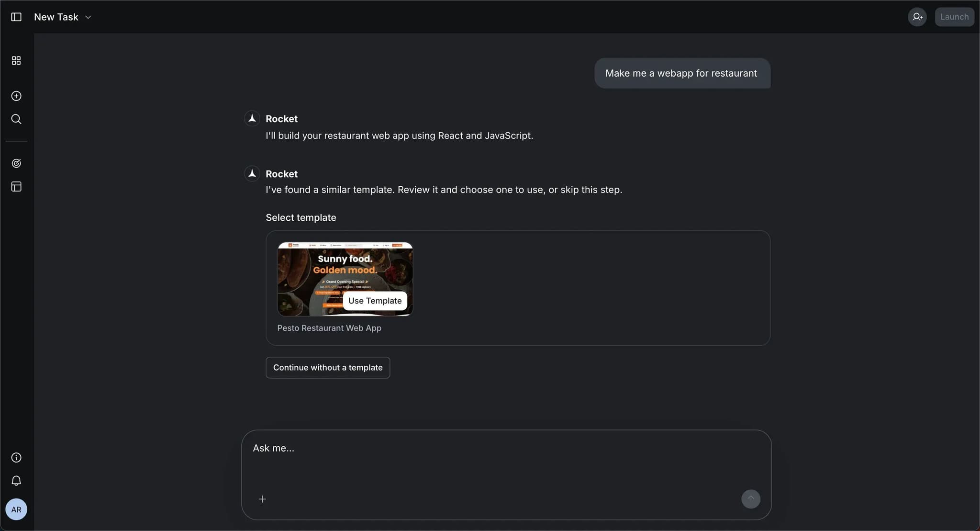Screen dimensions: 980x531
Task: Click the new task plus-circle icon
Action: (16, 96)
